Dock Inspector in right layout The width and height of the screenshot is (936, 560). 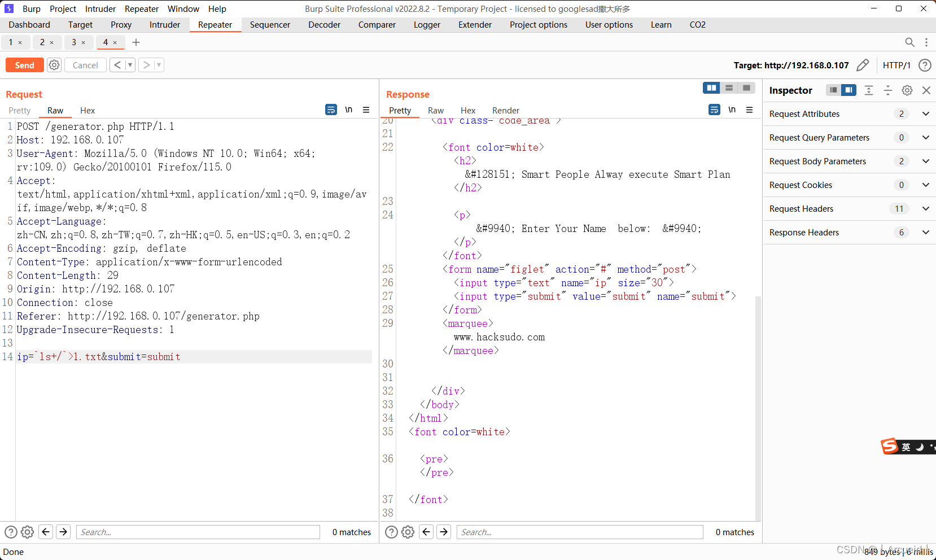848,90
